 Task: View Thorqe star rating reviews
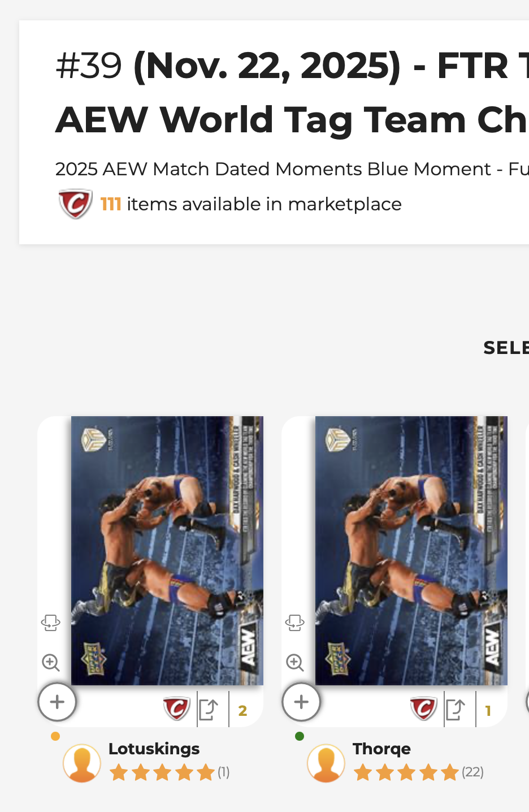pos(418,772)
